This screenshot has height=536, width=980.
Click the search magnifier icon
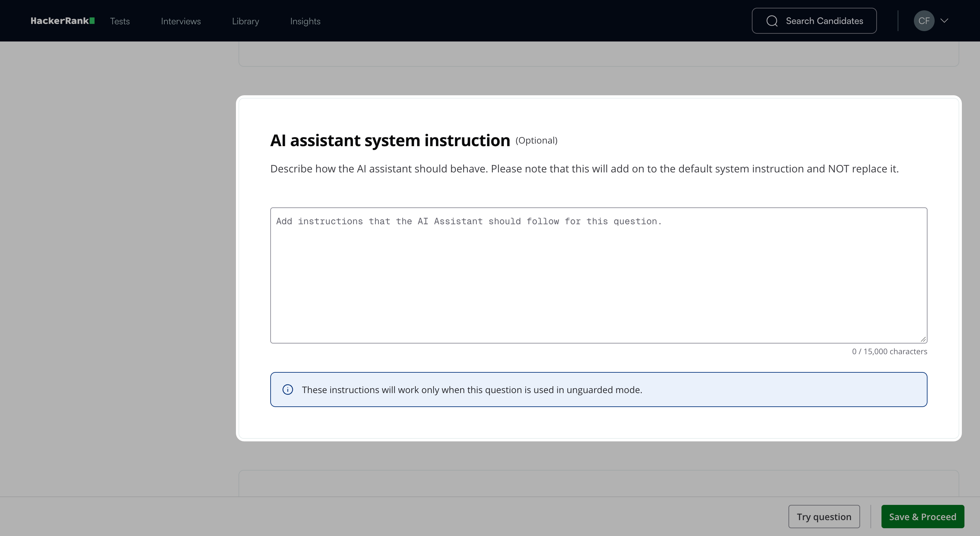(772, 21)
